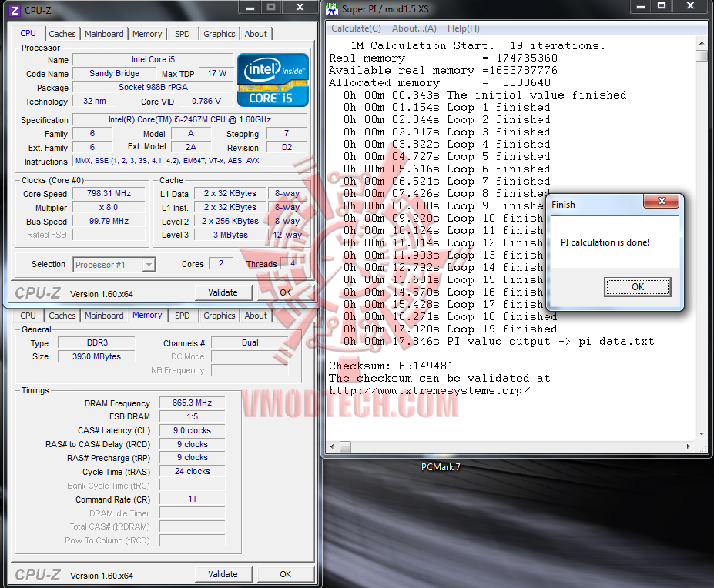
Task: Click OK in top CPU-Z window
Action: pos(286,292)
